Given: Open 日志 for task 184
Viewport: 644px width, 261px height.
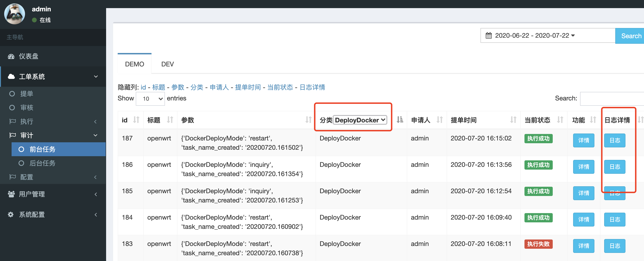Looking at the screenshot, I should 615,220.
